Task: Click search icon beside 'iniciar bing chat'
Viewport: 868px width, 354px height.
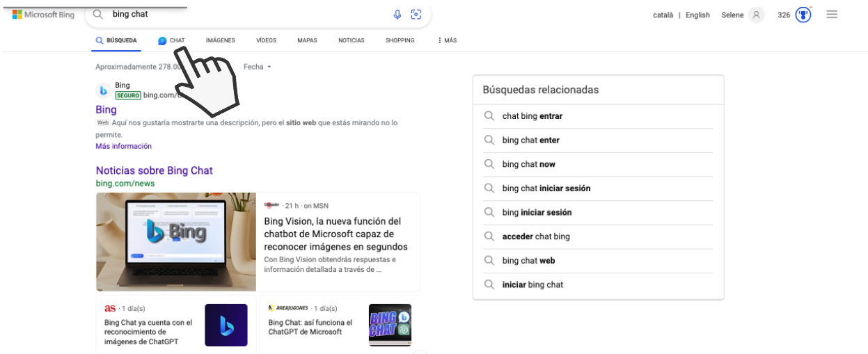Action: (x=489, y=284)
